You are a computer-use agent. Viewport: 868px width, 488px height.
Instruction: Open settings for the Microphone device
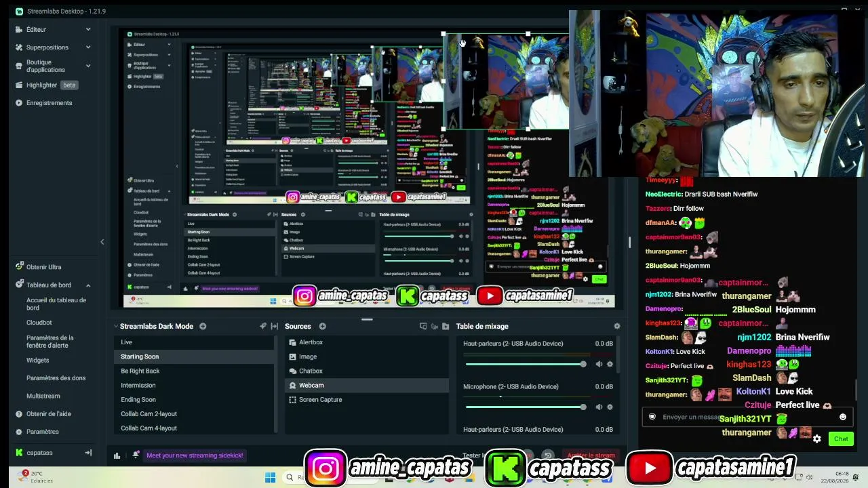click(x=610, y=407)
